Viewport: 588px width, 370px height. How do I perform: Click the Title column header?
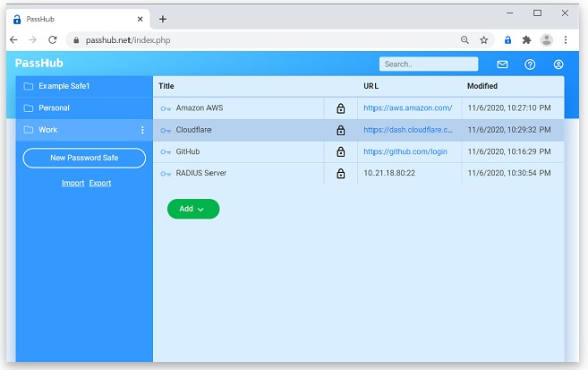click(x=166, y=86)
